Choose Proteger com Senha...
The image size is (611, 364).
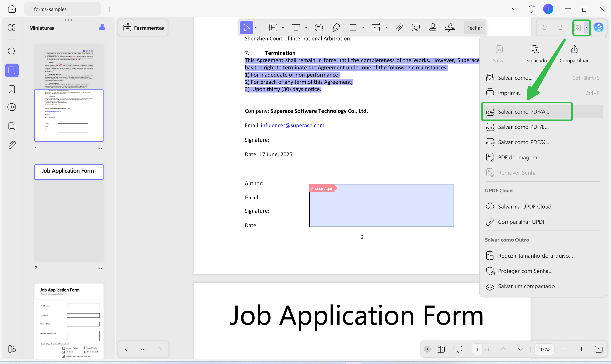coord(543,271)
